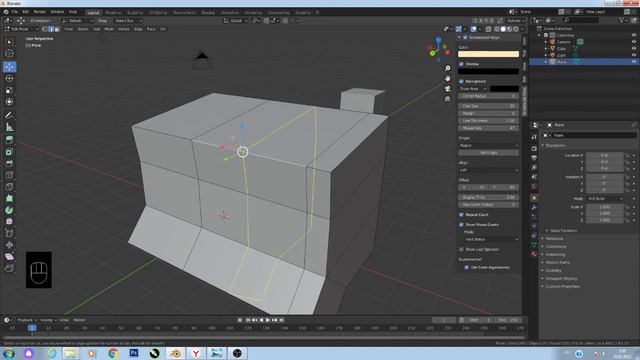Click the cream Color swatch

pyautogui.click(x=488, y=54)
